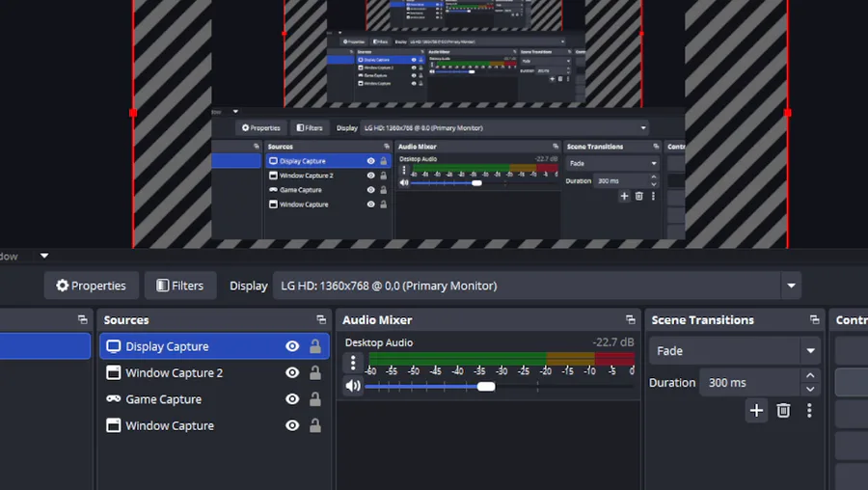Click Display Capture in the mirrored preview
The height and width of the screenshot is (490, 868).
328,160
